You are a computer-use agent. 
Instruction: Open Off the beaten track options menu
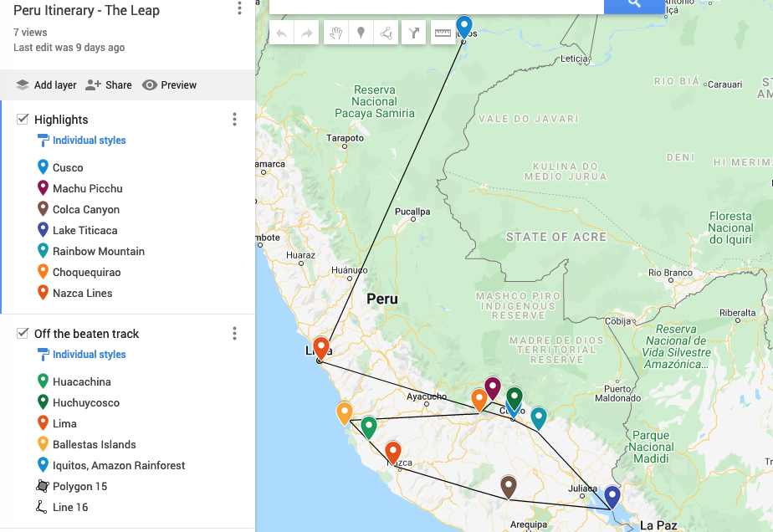click(x=234, y=334)
